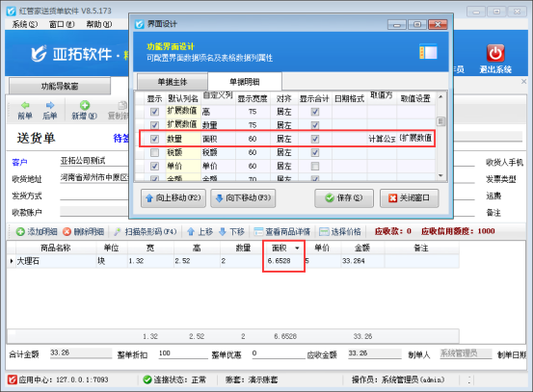Toggle the display checkbox for 税额 row
Viewport: 533px width, 392px height.
154,152
